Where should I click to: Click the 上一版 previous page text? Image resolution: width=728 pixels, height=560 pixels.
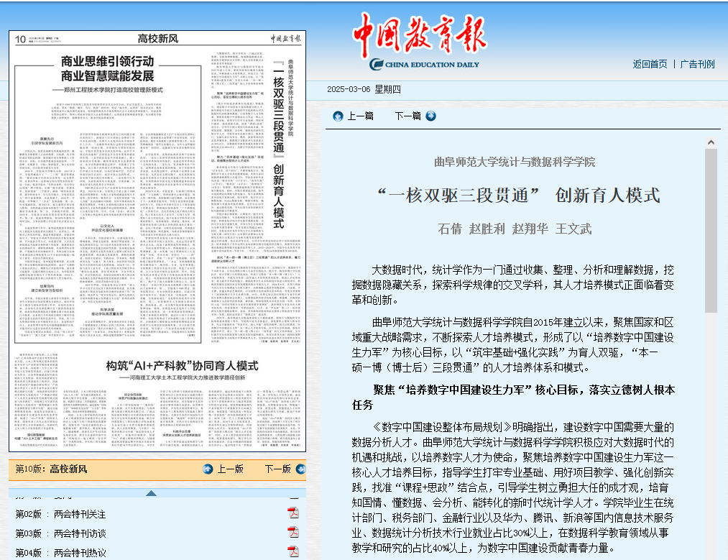[230, 469]
